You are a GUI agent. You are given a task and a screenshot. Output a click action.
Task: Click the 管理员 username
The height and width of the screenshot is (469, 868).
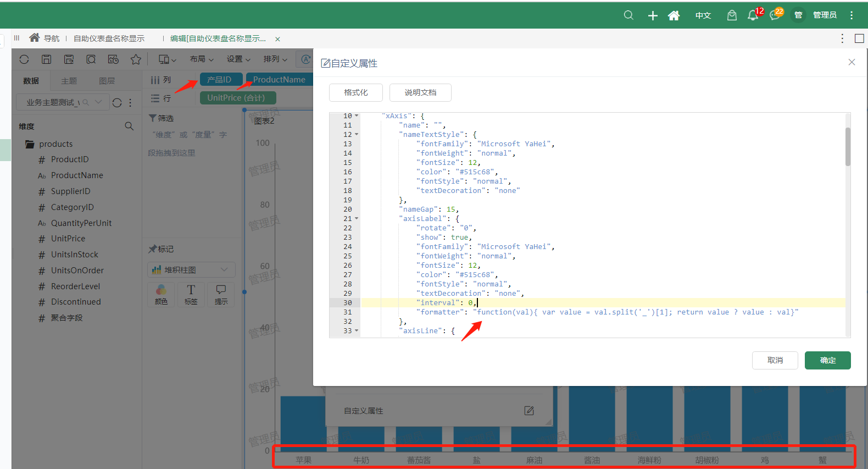825,15
